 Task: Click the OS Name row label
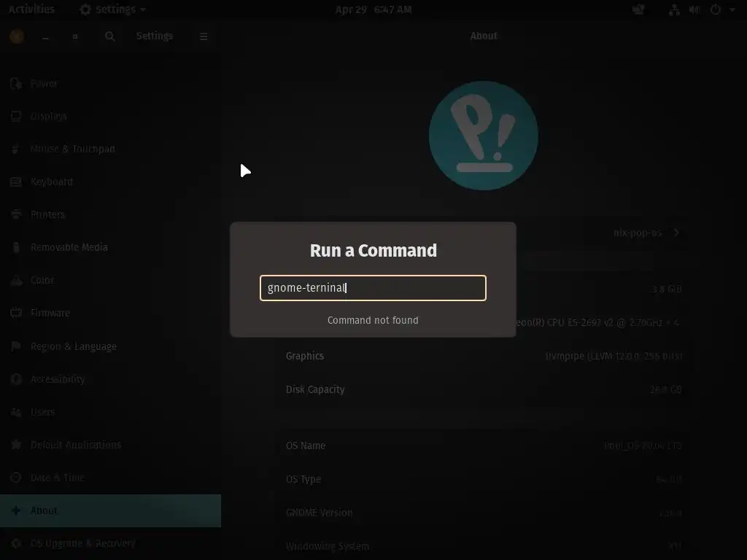point(306,446)
